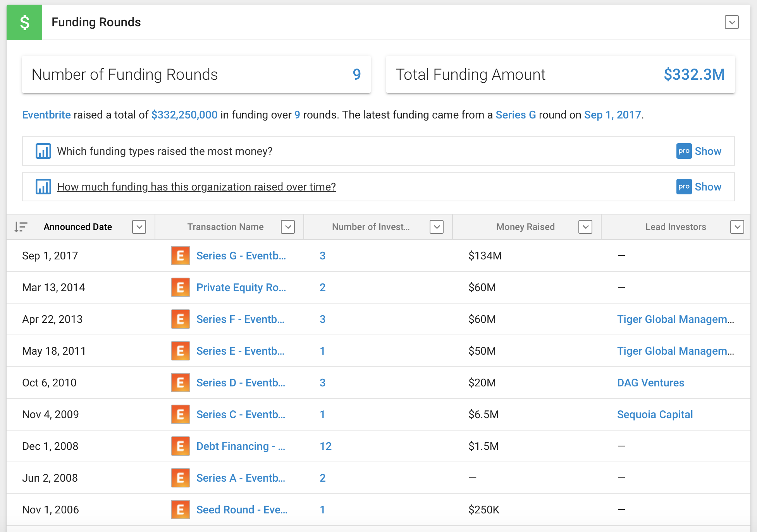This screenshot has width=757, height=532.
Task: Open the Debt Financing transaction link
Action: pos(241,446)
